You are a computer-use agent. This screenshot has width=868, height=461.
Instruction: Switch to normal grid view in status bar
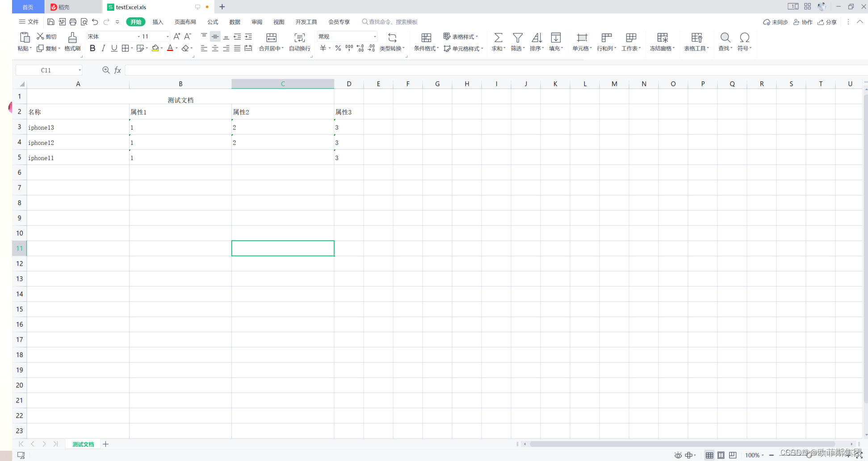[x=709, y=455]
